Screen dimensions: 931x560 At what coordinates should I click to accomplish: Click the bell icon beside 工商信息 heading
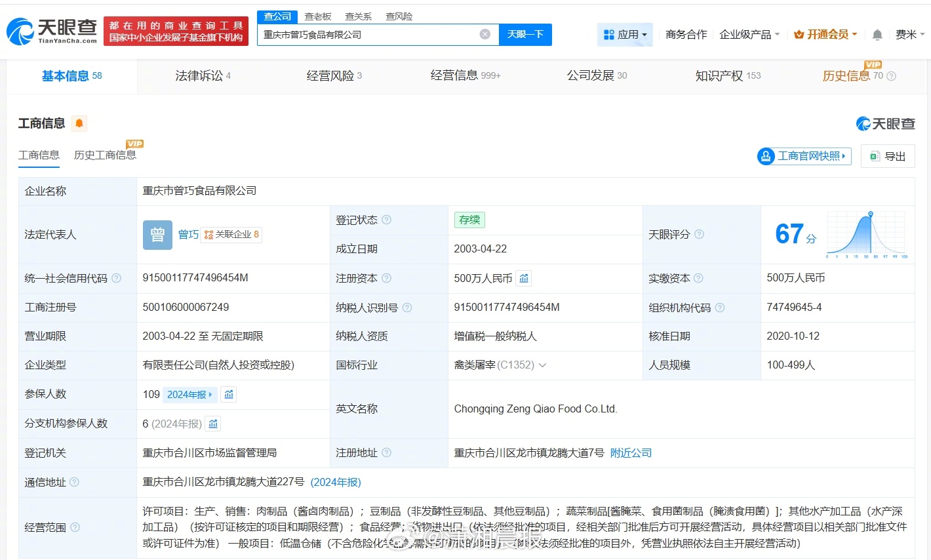tap(79, 123)
